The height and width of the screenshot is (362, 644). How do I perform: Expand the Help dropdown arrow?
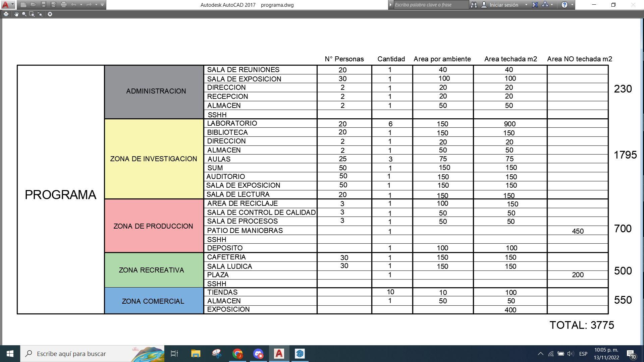572,5
